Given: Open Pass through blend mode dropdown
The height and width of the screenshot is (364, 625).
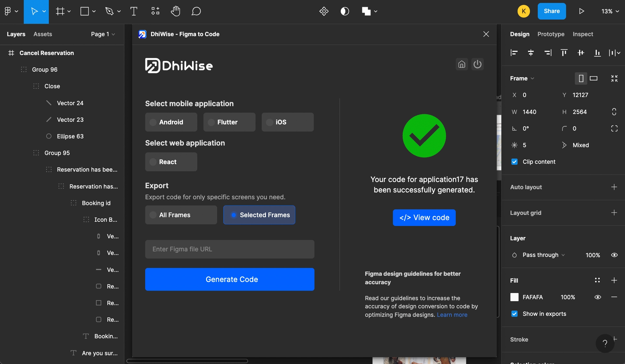Looking at the screenshot, I should (x=543, y=255).
